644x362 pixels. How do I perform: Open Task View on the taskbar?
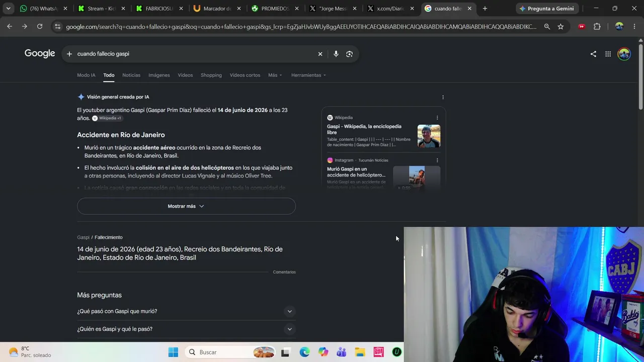286,352
